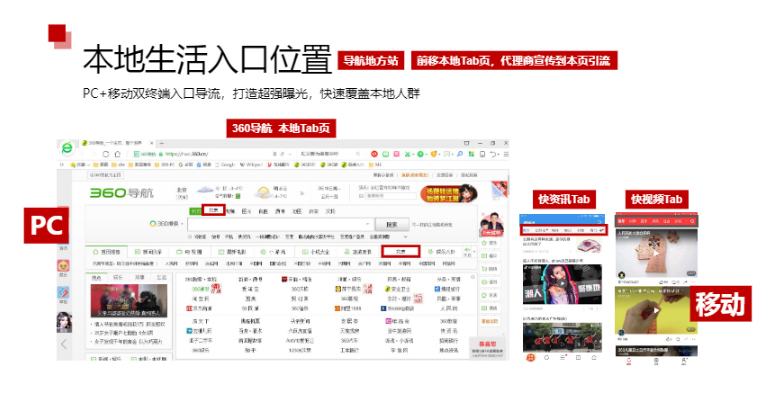Click the 搜索 button
Viewport: 770px width, 406px height.
tap(393, 225)
